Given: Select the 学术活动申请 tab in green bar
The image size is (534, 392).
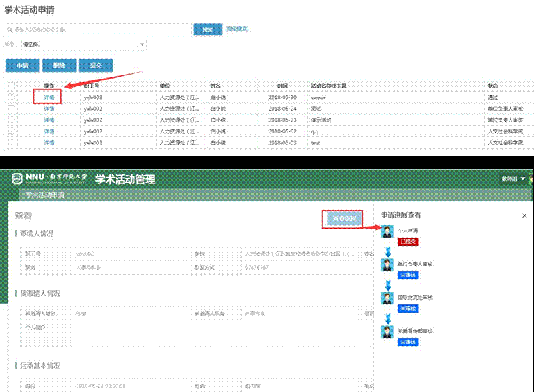Looking at the screenshot, I should pos(46,195).
